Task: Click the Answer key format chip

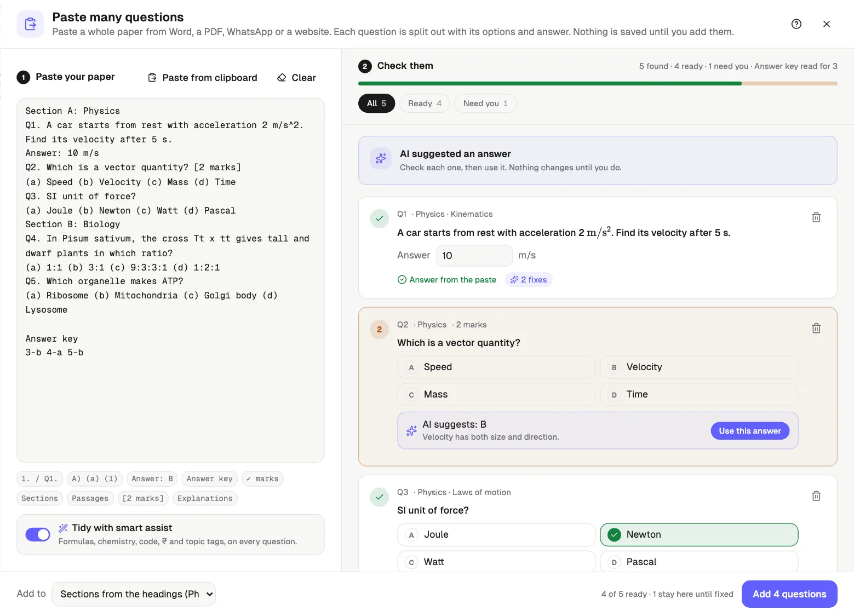Action: pyautogui.click(x=209, y=479)
